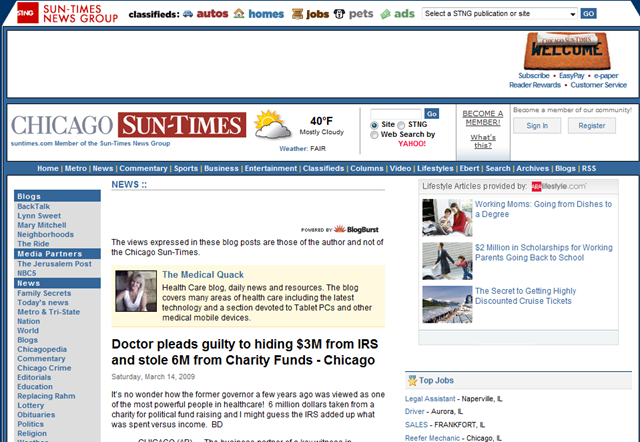Click the house icon beside homes
Viewport: 640px width, 442px height.
[239, 13]
